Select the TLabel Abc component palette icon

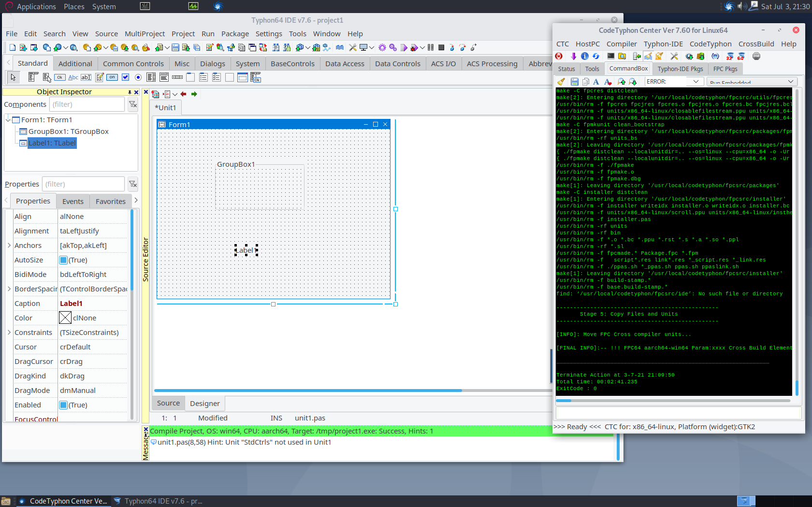coord(73,77)
